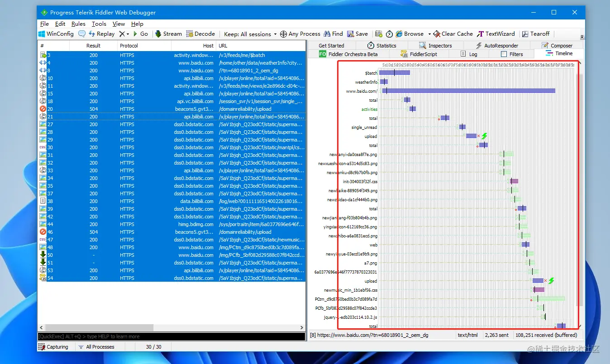Screen dimensions: 610x364
Task: Open the Keep: All sessions dropdown
Action: click(250, 34)
